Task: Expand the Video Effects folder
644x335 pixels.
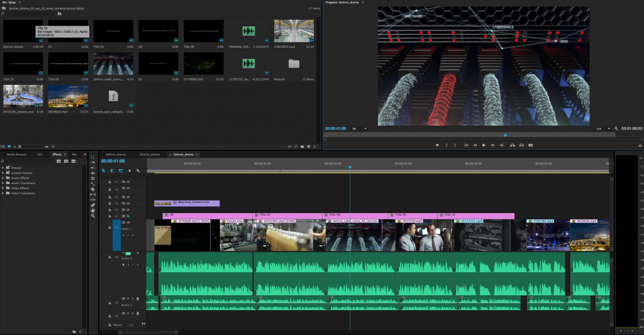Action: pos(3,188)
